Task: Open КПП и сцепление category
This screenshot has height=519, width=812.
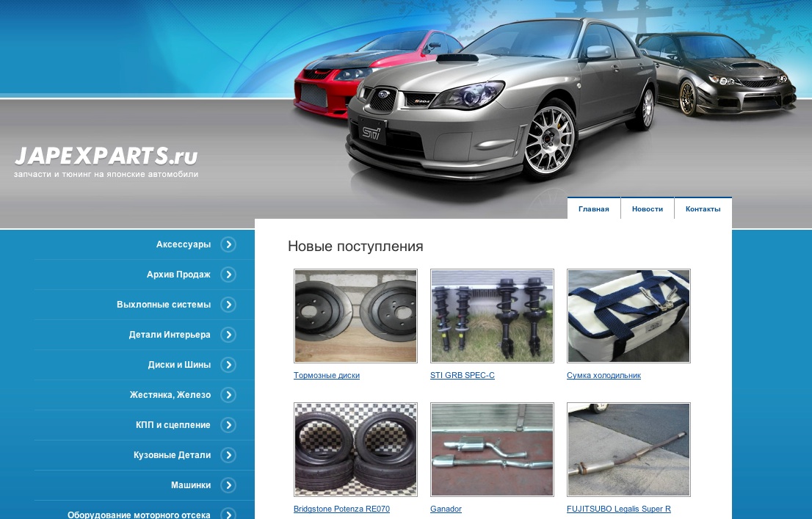Action: [173, 425]
